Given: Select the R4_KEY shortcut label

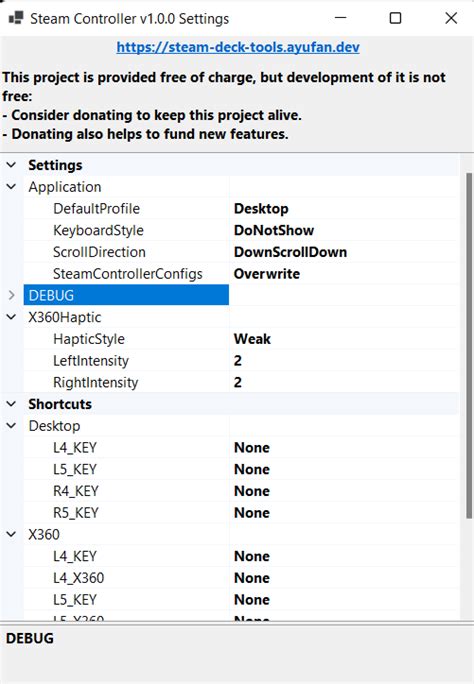Looking at the screenshot, I should (75, 491).
